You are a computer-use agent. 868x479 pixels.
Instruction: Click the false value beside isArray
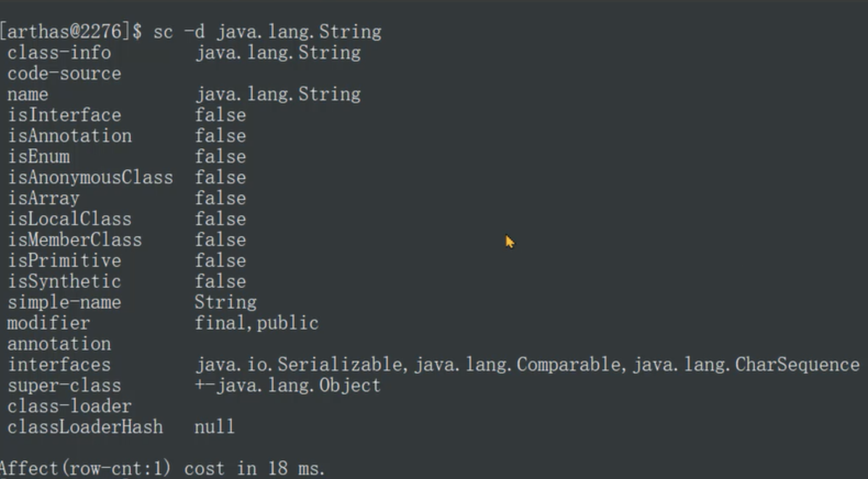[x=220, y=198]
